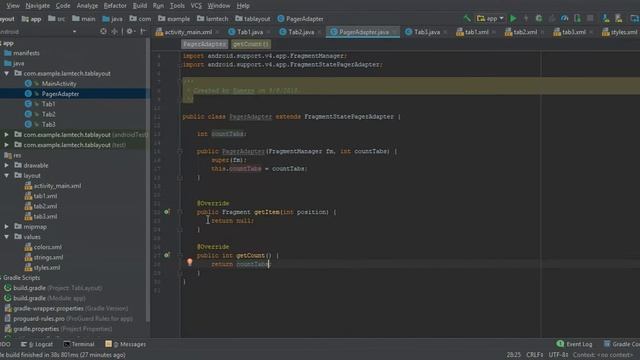The width and height of the screenshot is (640, 360).
Task: Switch to Tab2.java editor tab
Action: [300, 32]
